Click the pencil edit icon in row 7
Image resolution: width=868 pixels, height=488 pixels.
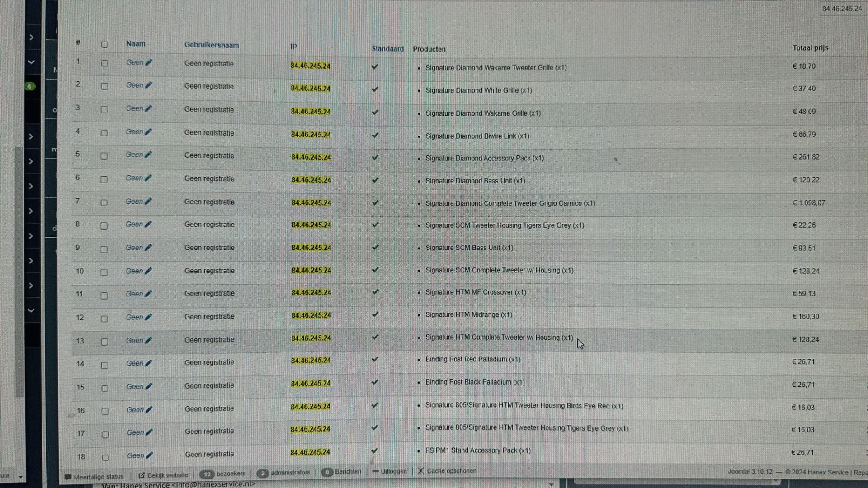coord(148,202)
